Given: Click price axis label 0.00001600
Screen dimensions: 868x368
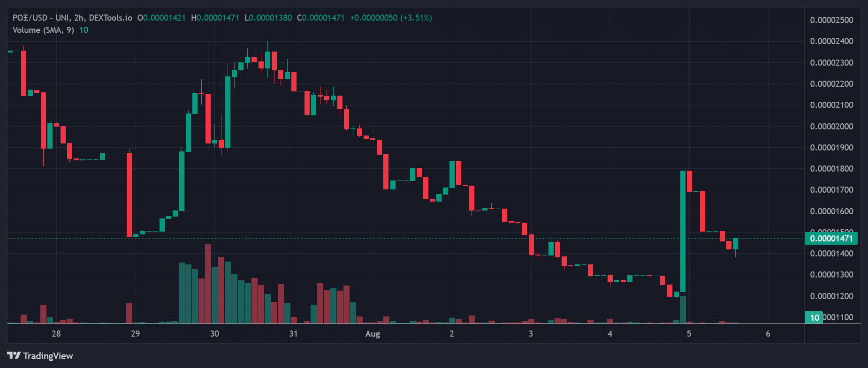Looking at the screenshot, I should [x=831, y=211].
